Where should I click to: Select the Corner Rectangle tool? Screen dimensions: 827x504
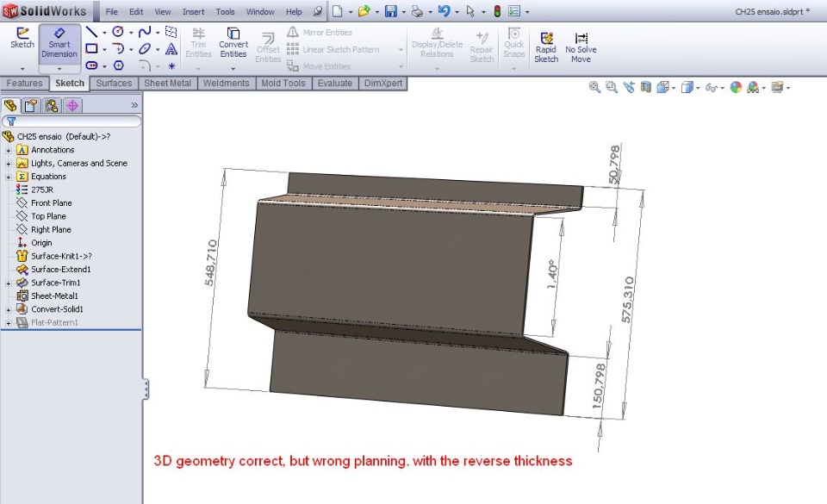[92, 48]
